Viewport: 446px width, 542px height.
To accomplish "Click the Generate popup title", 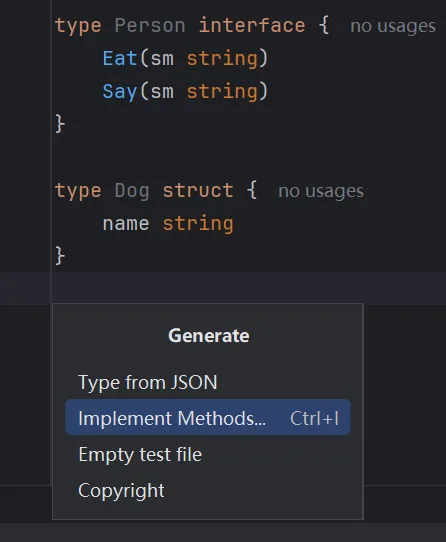I will (208, 335).
